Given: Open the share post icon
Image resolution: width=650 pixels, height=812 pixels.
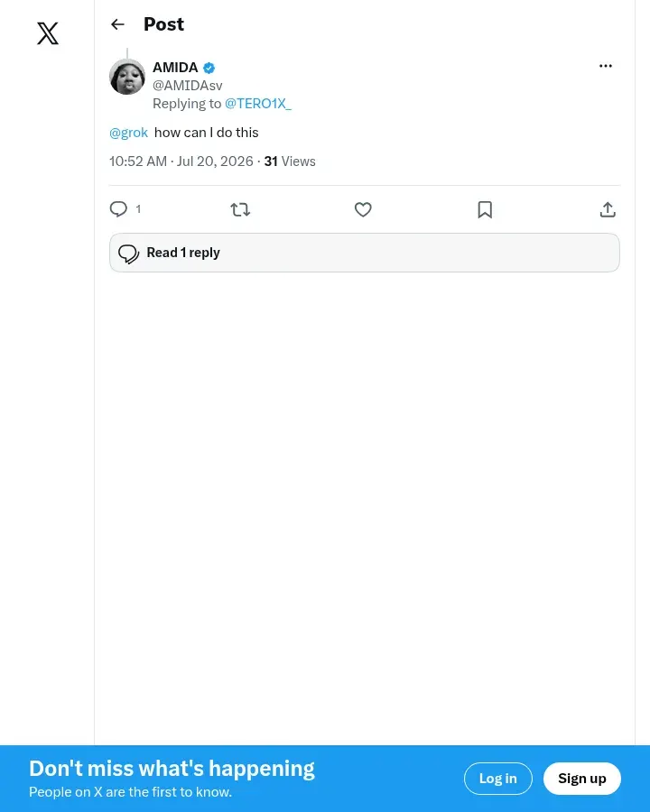Looking at the screenshot, I should (x=608, y=209).
